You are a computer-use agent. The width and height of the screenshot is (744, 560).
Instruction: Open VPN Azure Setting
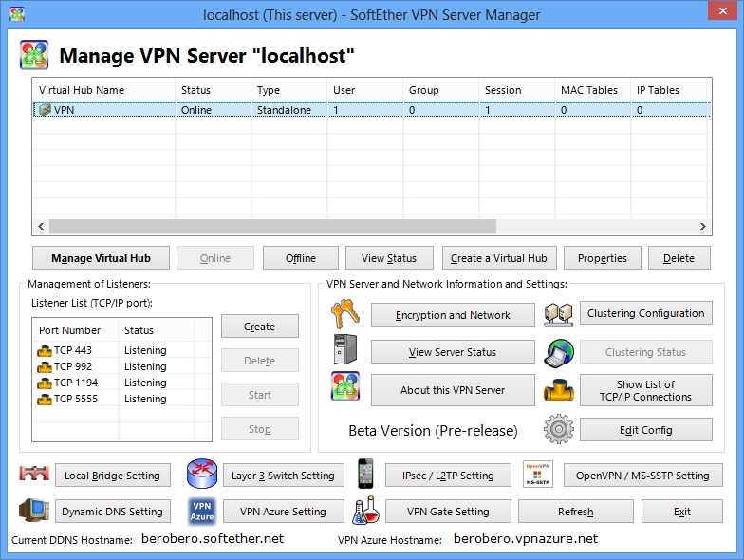284,512
